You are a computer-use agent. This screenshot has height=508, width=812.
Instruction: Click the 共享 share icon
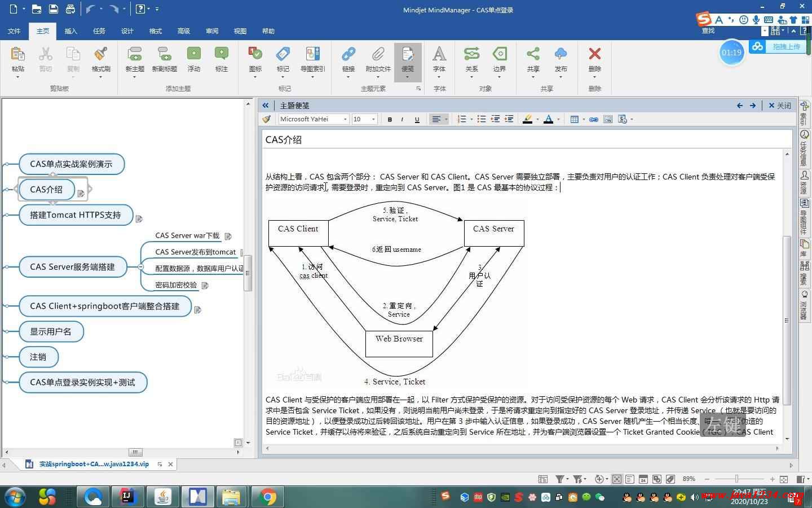(x=533, y=54)
